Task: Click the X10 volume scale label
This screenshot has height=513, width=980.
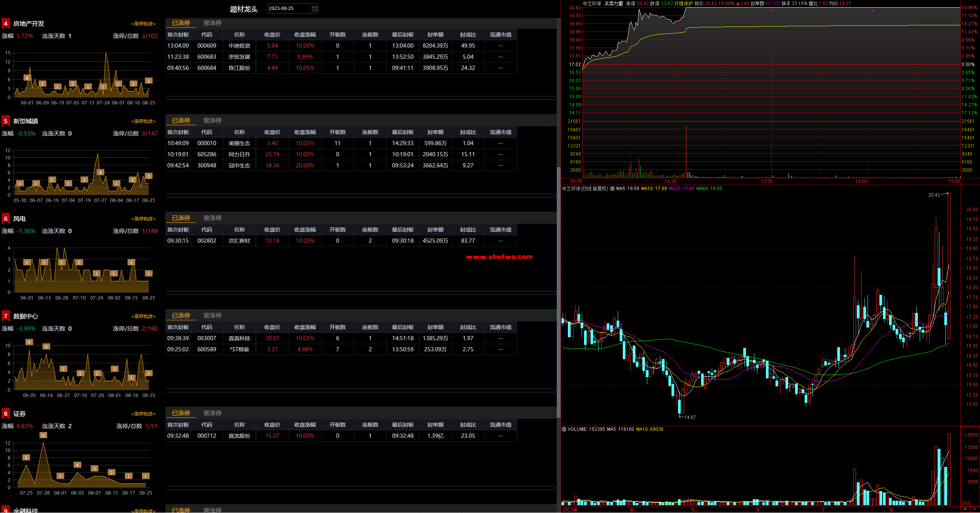Action: [x=966, y=503]
